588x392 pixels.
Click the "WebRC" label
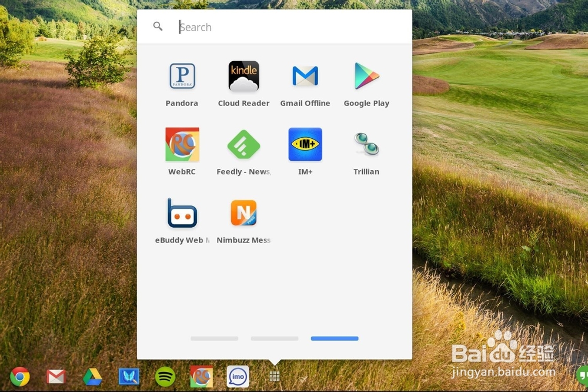[x=182, y=172]
